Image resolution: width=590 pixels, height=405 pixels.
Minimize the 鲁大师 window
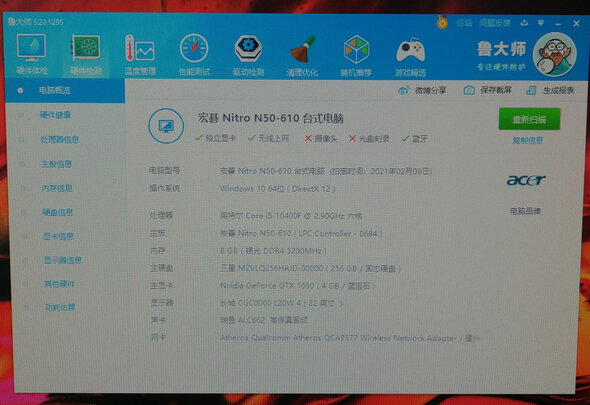pos(558,24)
